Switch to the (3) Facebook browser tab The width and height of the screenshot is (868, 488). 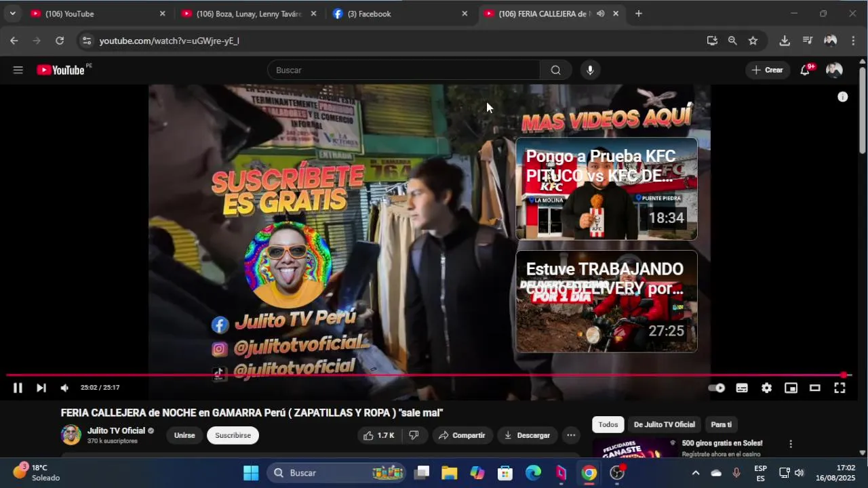click(x=399, y=14)
